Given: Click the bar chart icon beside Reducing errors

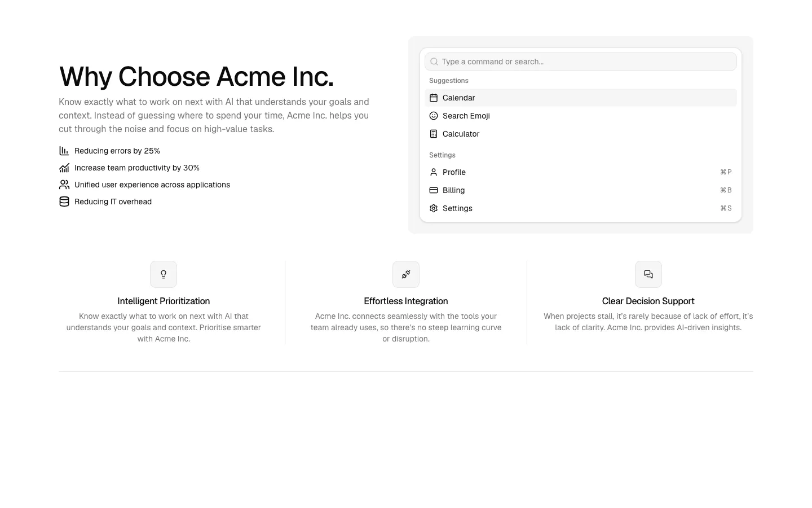Looking at the screenshot, I should [x=64, y=151].
